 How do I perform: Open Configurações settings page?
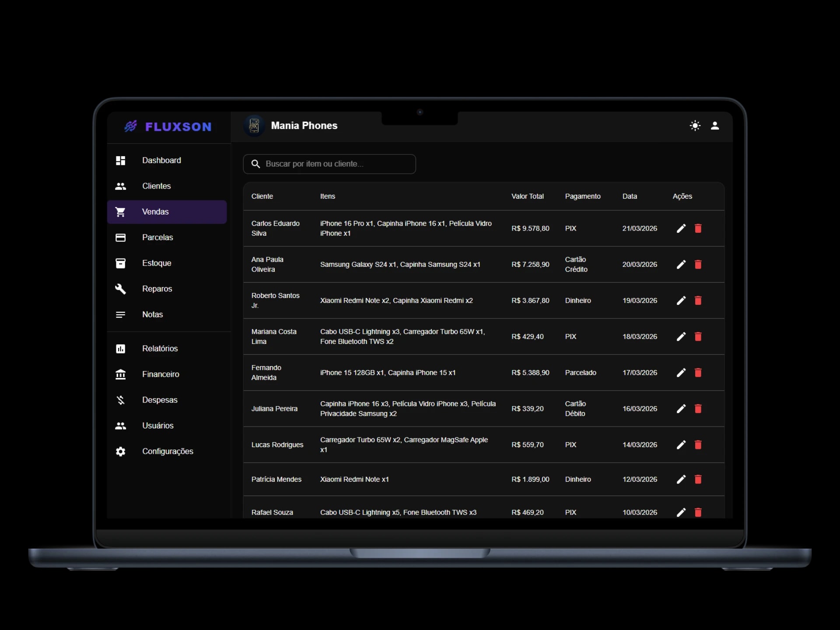[167, 451]
